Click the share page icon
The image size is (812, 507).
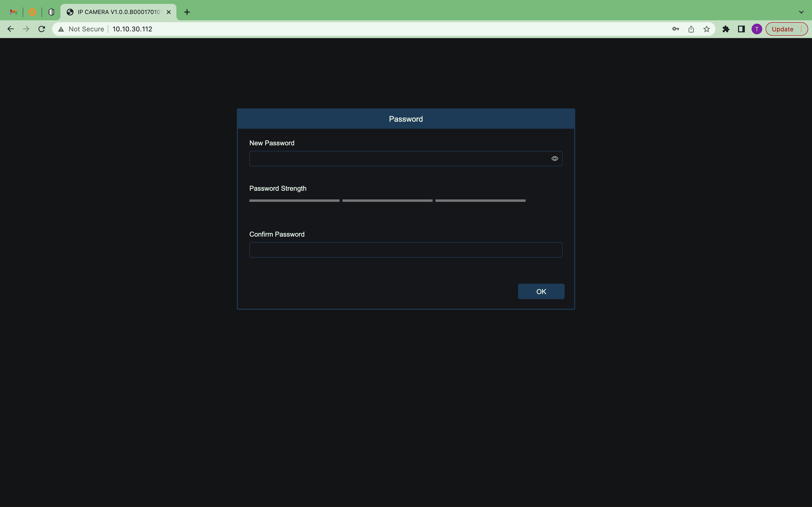point(691,29)
